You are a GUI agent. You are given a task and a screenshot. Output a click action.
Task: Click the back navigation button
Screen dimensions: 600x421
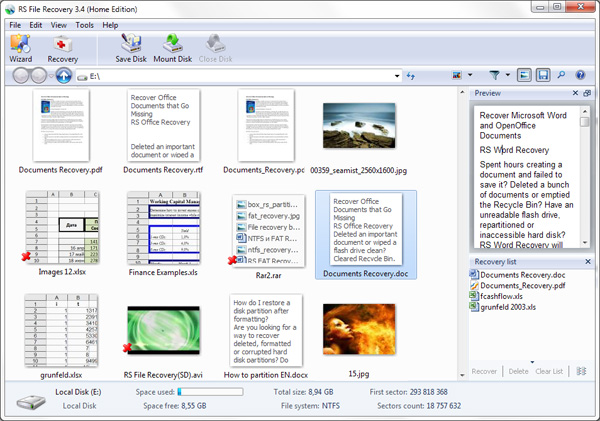pyautogui.click(x=21, y=76)
